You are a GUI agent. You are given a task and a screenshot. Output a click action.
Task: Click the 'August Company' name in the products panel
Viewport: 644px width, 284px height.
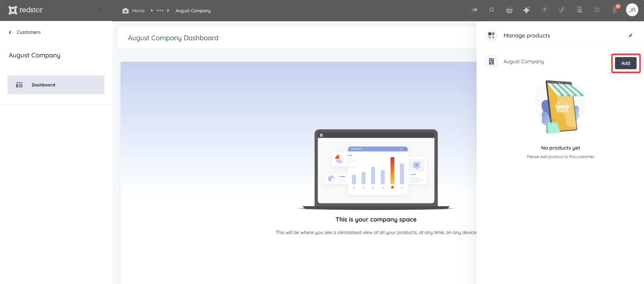524,61
